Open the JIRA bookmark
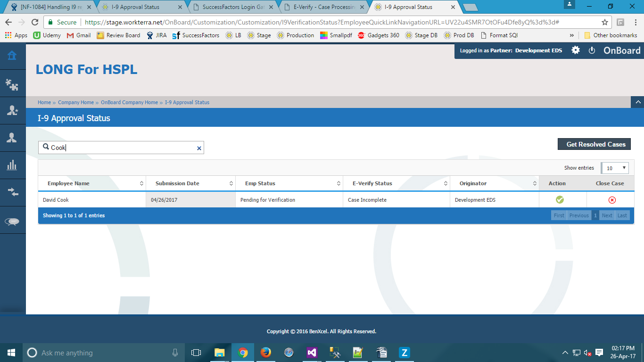This screenshot has width=644, height=362. [157, 35]
